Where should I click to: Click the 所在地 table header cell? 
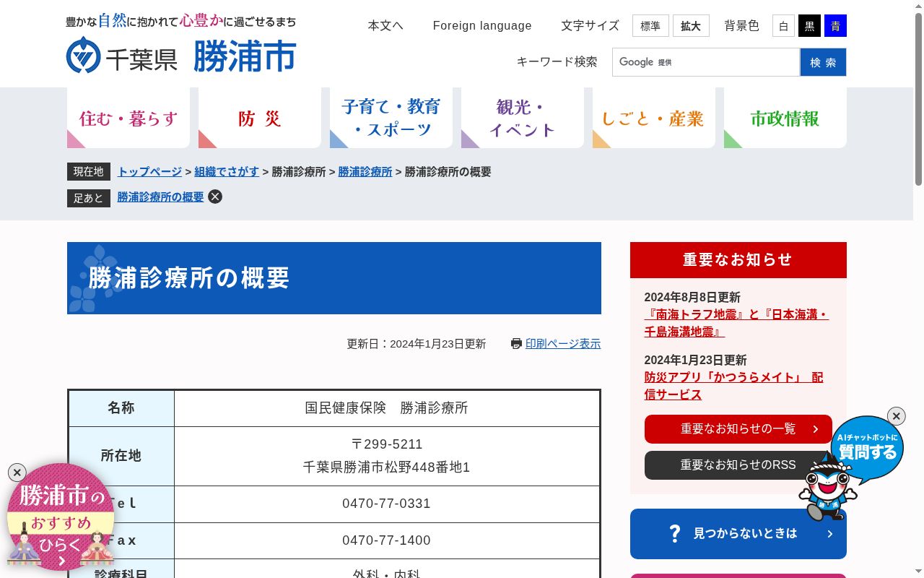pyautogui.click(x=121, y=456)
